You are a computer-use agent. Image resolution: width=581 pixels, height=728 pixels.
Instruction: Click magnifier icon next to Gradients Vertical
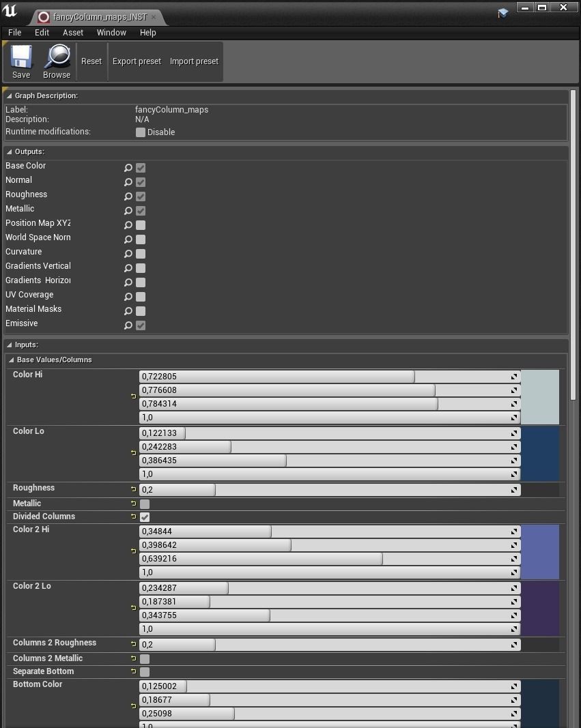click(128, 268)
